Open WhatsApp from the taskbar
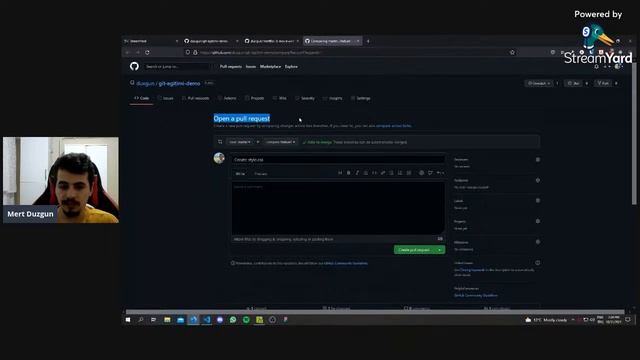Viewport: 640px width, 360px height. pyautogui.click(x=233, y=320)
